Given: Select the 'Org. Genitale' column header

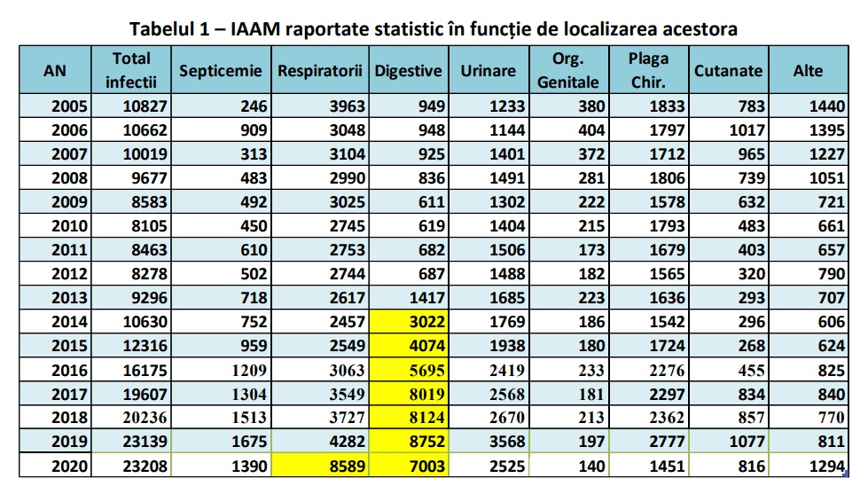Looking at the screenshot, I should point(568,70).
